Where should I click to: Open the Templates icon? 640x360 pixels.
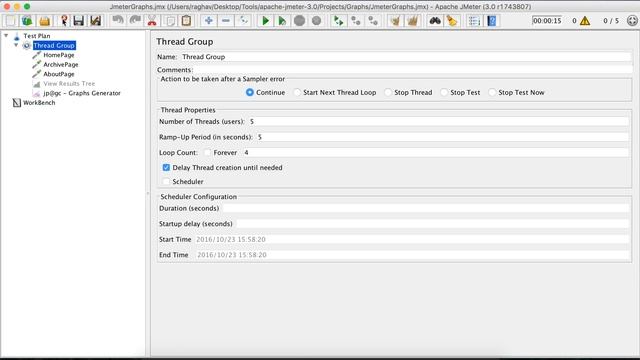coord(27,21)
